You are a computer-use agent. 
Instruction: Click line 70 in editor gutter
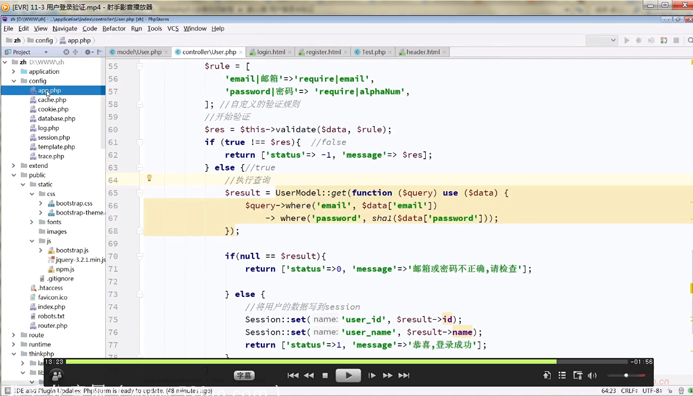[x=113, y=256]
